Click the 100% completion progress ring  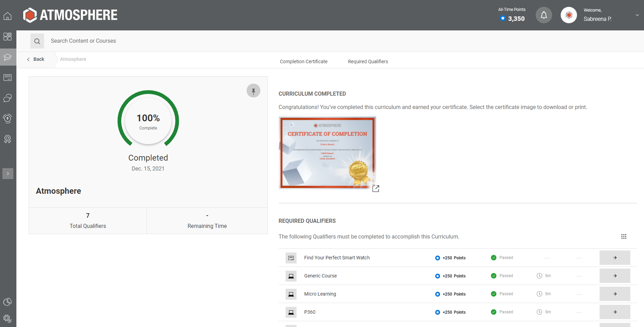pos(148,121)
